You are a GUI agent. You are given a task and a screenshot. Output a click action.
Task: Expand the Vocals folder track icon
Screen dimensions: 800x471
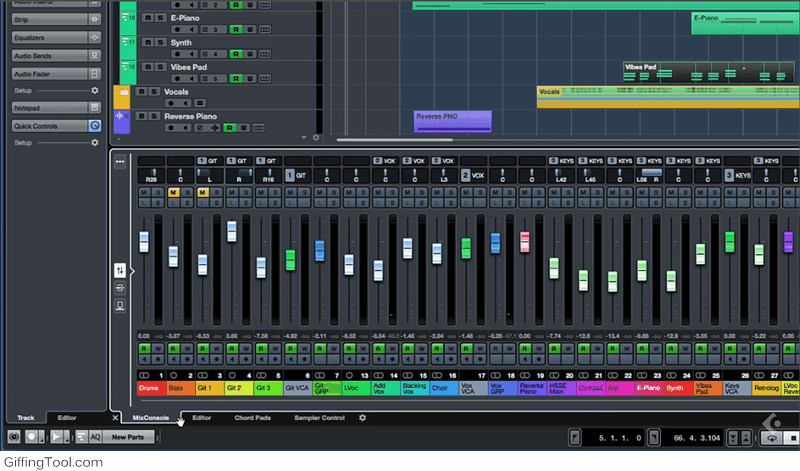pyautogui.click(x=123, y=92)
